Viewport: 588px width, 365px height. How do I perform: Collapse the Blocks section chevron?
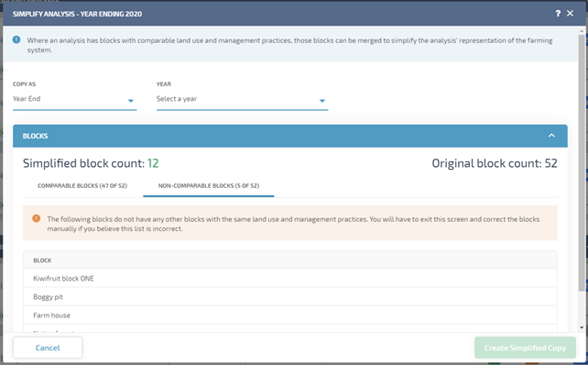[551, 136]
